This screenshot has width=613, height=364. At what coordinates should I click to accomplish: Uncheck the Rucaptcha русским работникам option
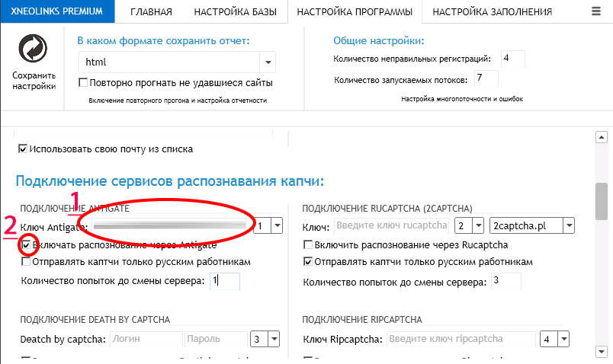[x=308, y=262]
